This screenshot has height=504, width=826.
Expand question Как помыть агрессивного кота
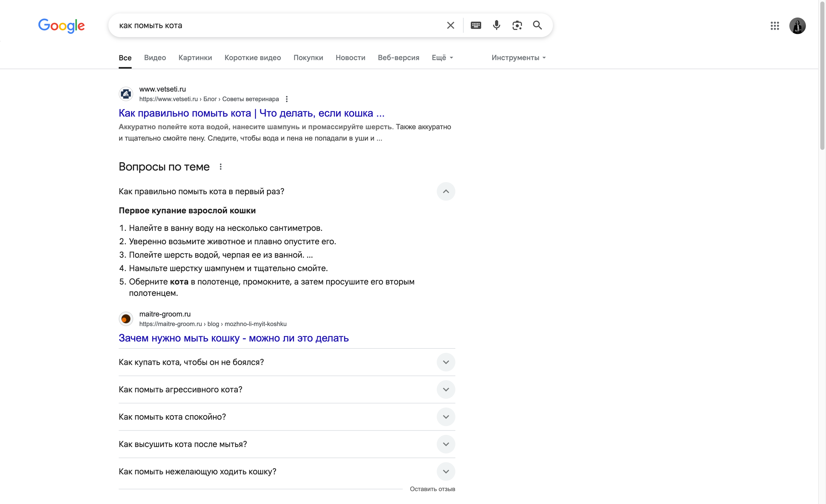[446, 389]
